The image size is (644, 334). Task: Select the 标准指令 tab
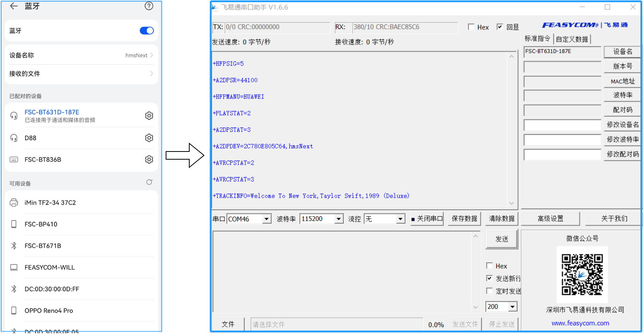point(537,39)
